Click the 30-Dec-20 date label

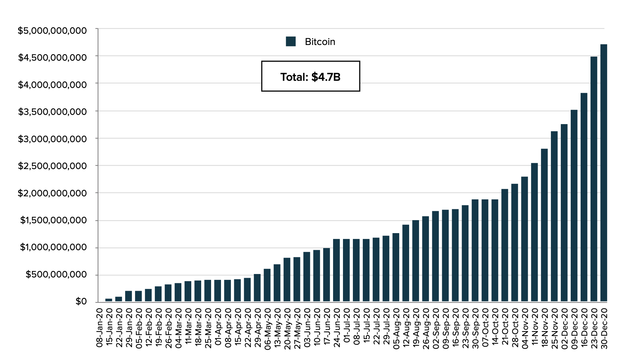[604, 328]
